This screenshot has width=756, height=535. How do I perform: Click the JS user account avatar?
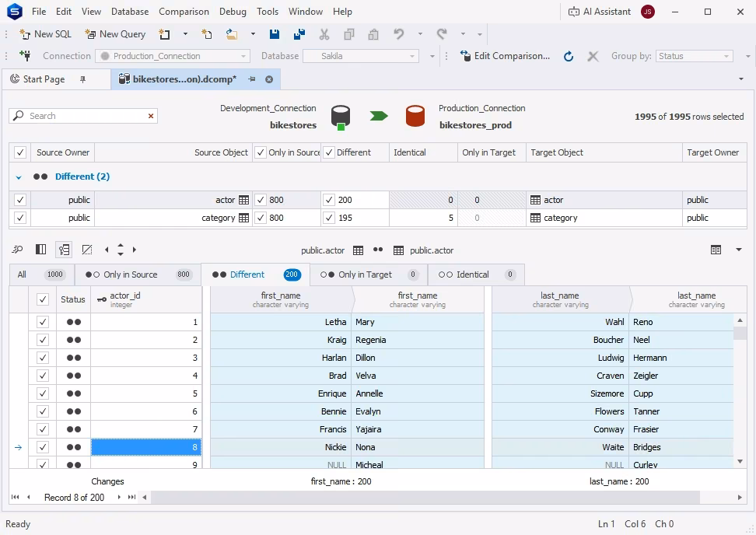click(x=648, y=12)
